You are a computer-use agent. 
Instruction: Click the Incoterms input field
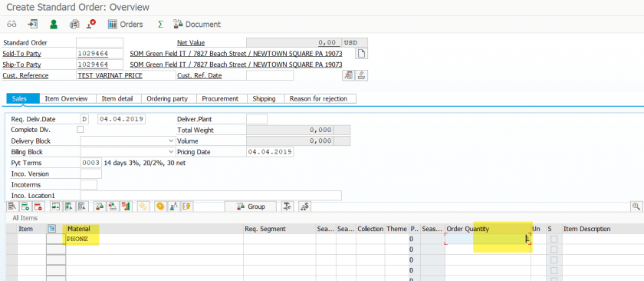click(x=89, y=185)
